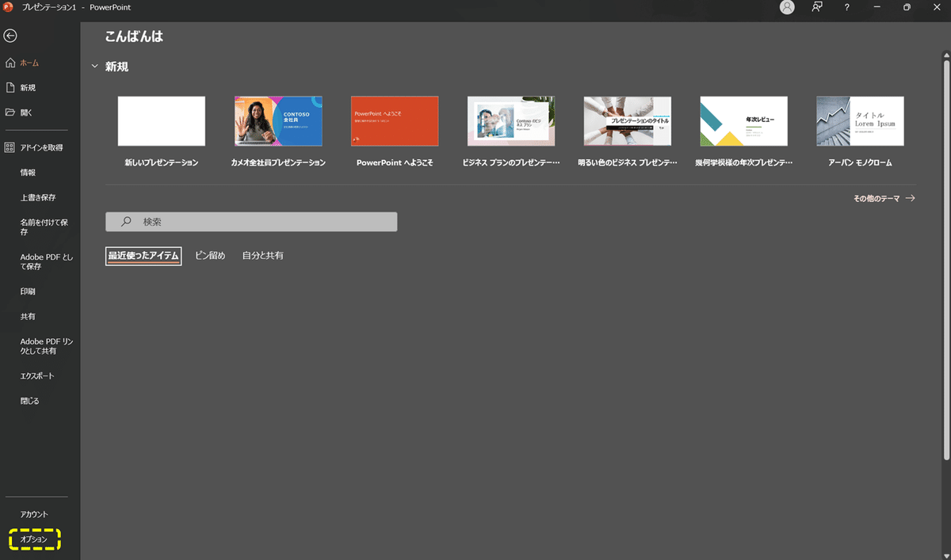Switch to 最近使ったアイテム tab
The width and height of the screenshot is (951, 560).
coord(143,256)
